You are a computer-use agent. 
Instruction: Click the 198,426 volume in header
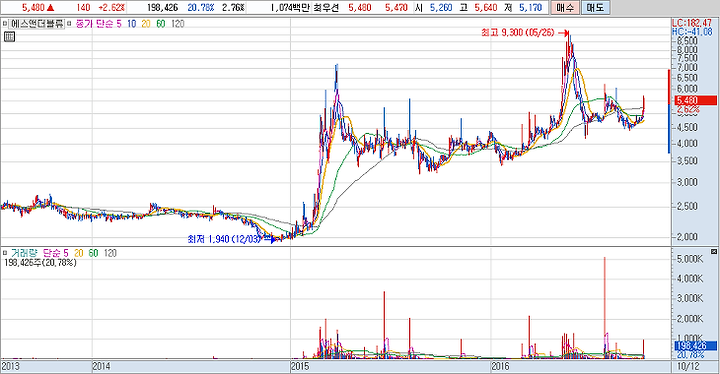pos(162,8)
